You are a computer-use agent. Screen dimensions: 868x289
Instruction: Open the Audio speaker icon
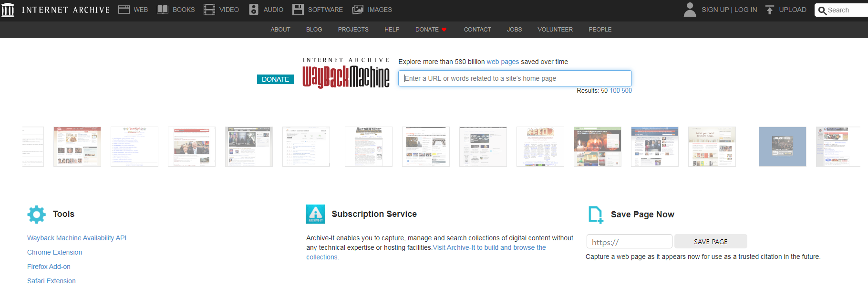pos(254,10)
